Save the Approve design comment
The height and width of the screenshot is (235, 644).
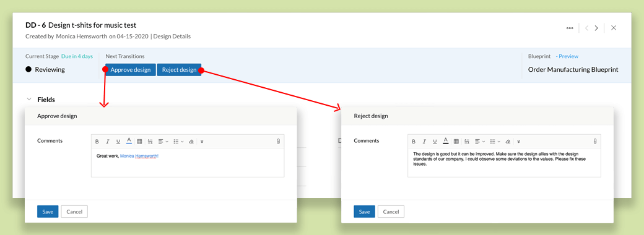point(48,211)
